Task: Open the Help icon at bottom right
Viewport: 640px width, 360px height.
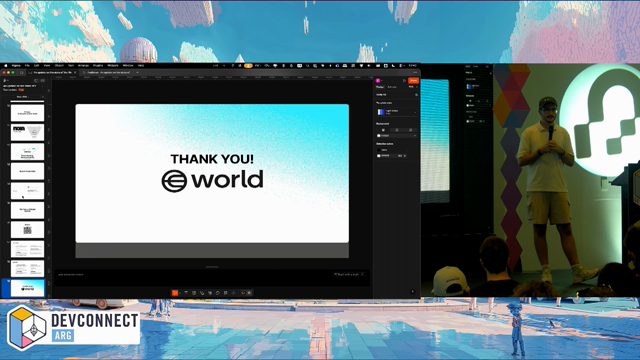Action: (412, 291)
